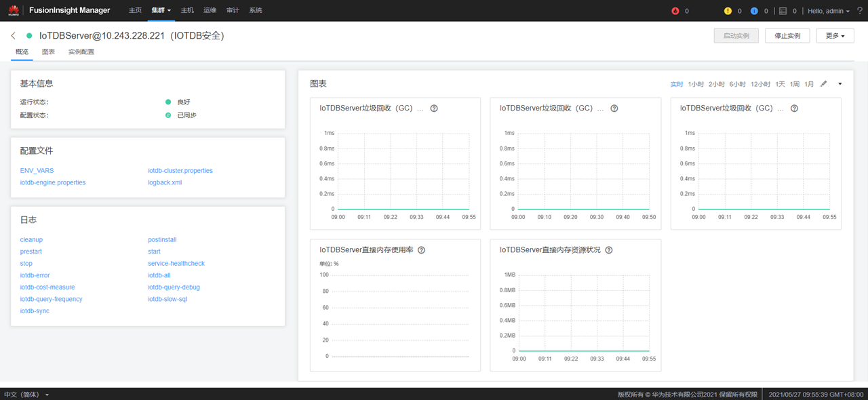Open the prestart log

pos(31,252)
